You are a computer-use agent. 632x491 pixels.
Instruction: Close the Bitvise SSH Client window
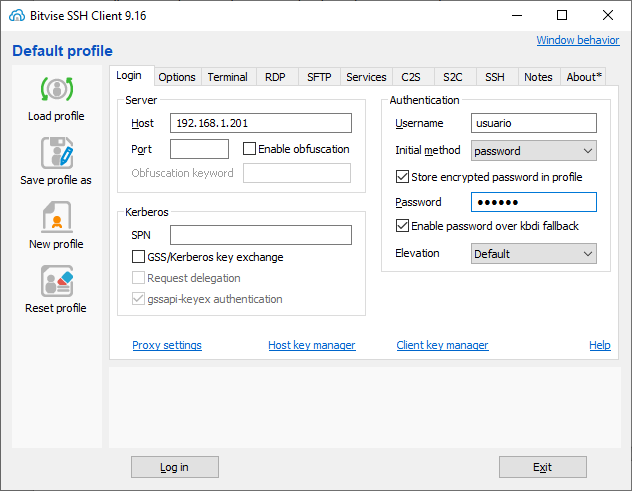(x=607, y=15)
